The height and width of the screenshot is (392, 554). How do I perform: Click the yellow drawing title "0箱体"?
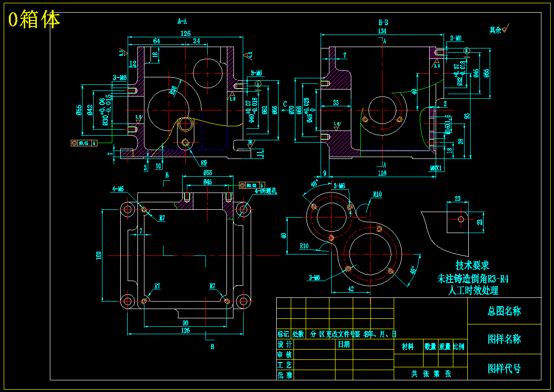pos(34,20)
